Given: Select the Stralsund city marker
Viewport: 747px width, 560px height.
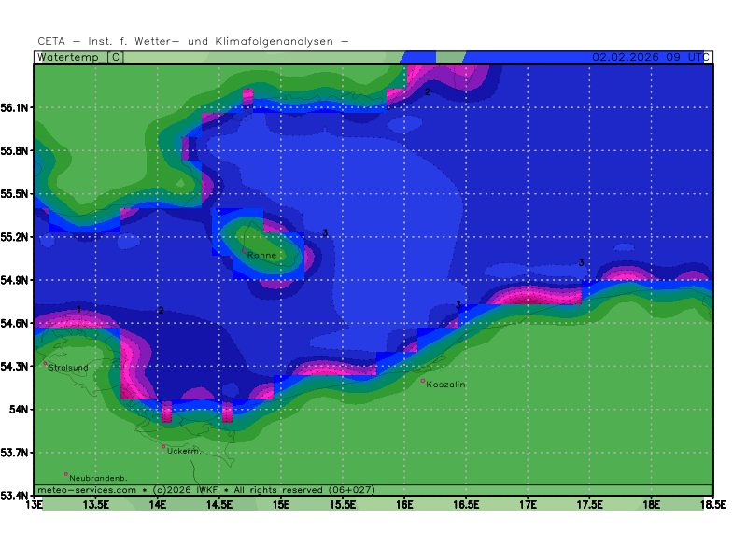Looking at the screenshot, I should point(45,364).
